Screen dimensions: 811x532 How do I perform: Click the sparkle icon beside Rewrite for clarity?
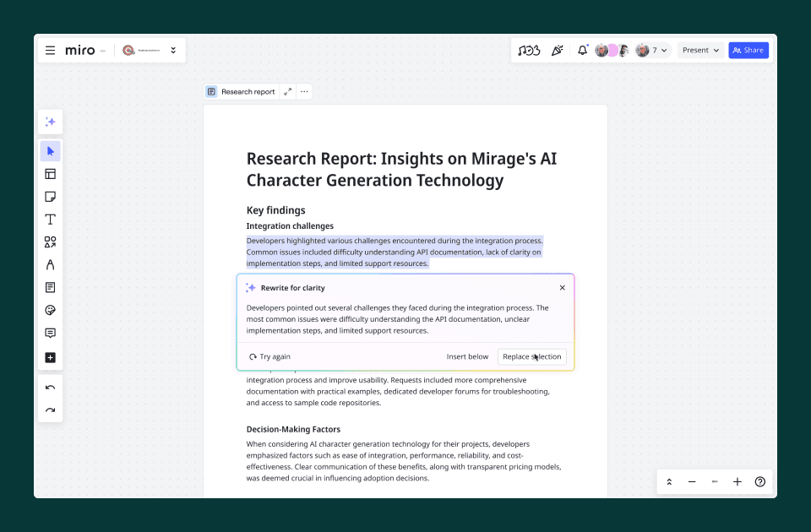pyautogui.click(x=251, y=288)
